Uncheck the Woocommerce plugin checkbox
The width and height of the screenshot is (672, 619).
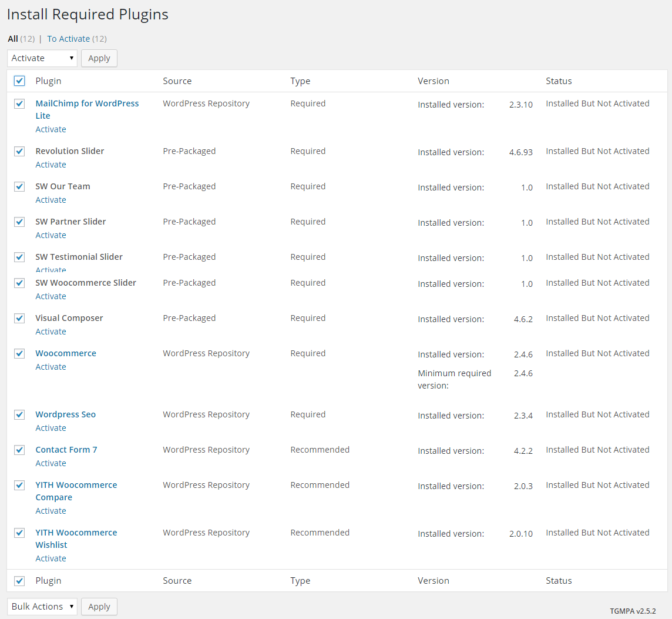(19, 353)
